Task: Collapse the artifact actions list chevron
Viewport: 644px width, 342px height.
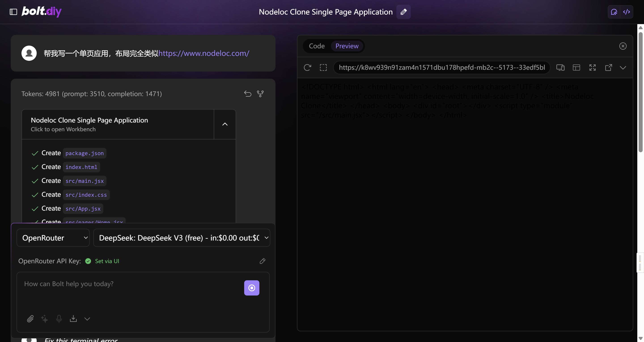Action: (x=225, y=124)
